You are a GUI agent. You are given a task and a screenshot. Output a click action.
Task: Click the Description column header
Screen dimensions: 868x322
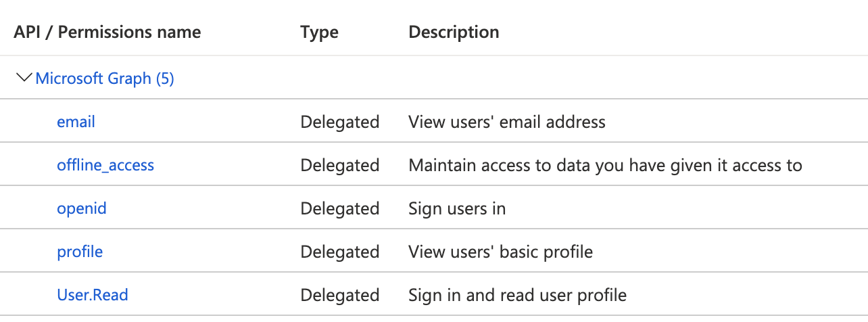tap(454, 32)
